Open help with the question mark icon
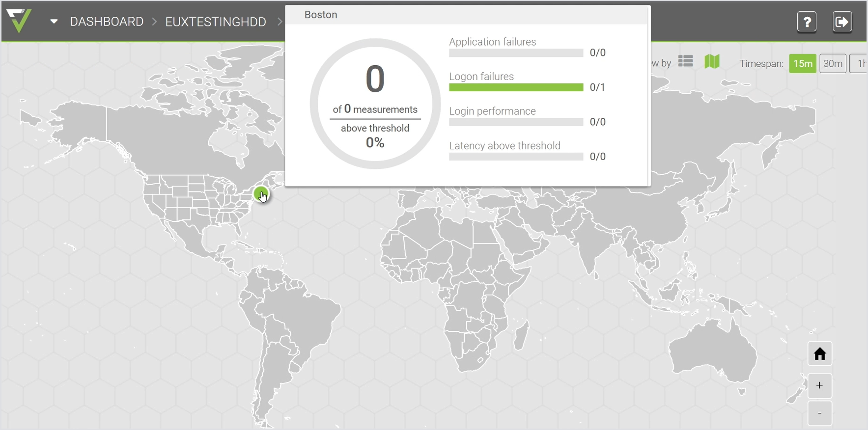The image size is (868, 430). tap(806, 22)
